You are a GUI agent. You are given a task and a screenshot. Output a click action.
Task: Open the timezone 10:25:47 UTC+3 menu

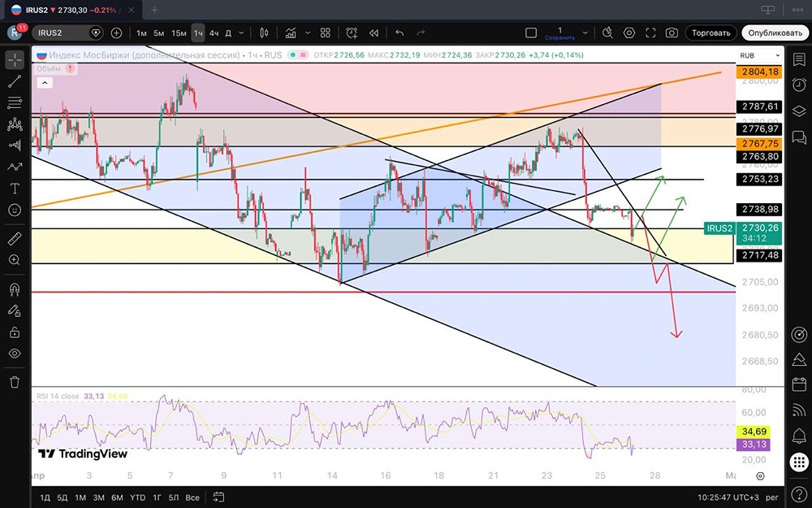[x=727, y=497]
